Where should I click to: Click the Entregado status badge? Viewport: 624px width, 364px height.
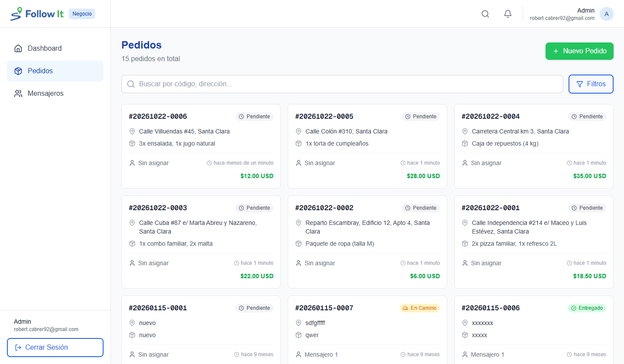[587, 308]
